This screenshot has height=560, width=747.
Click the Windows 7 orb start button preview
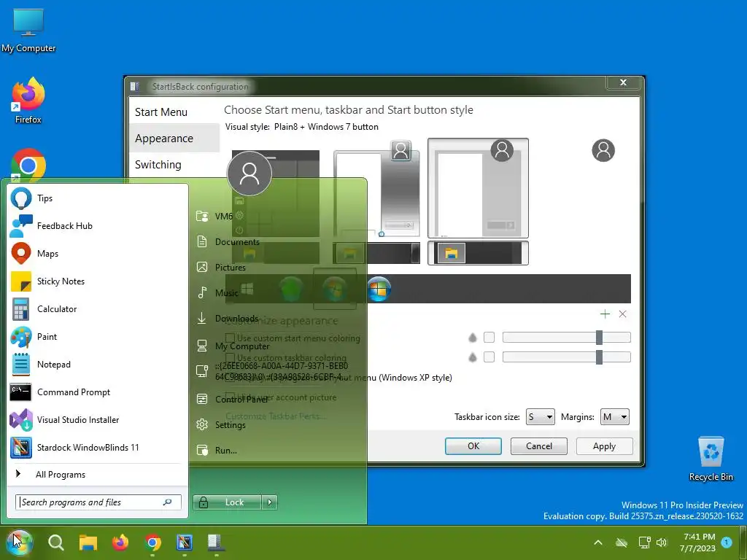coord(379,289)
